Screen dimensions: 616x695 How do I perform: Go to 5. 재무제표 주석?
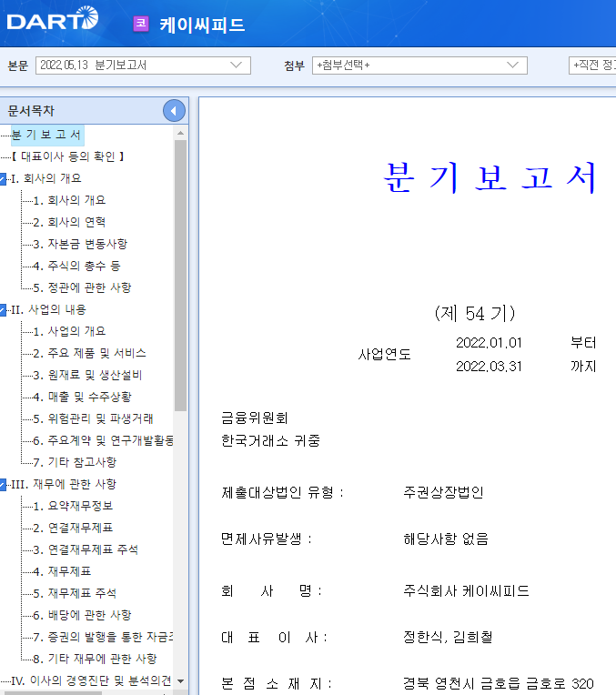(75, 593)
